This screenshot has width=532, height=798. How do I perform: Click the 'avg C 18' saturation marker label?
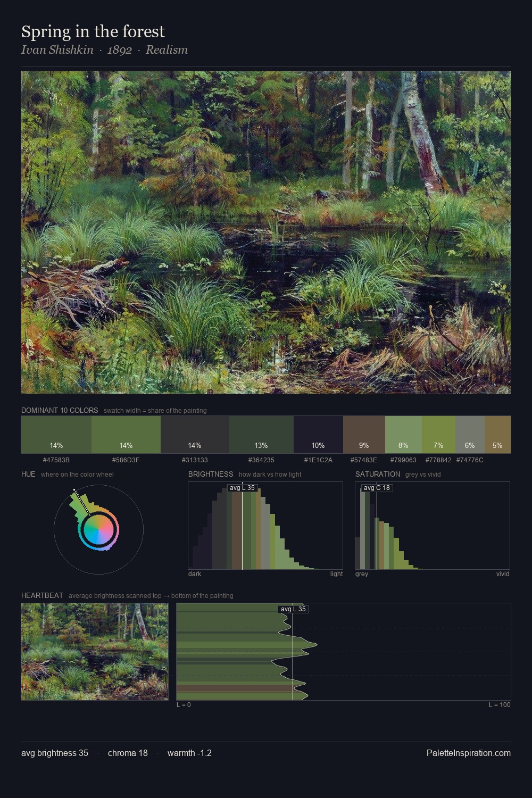tap(377, 488)
